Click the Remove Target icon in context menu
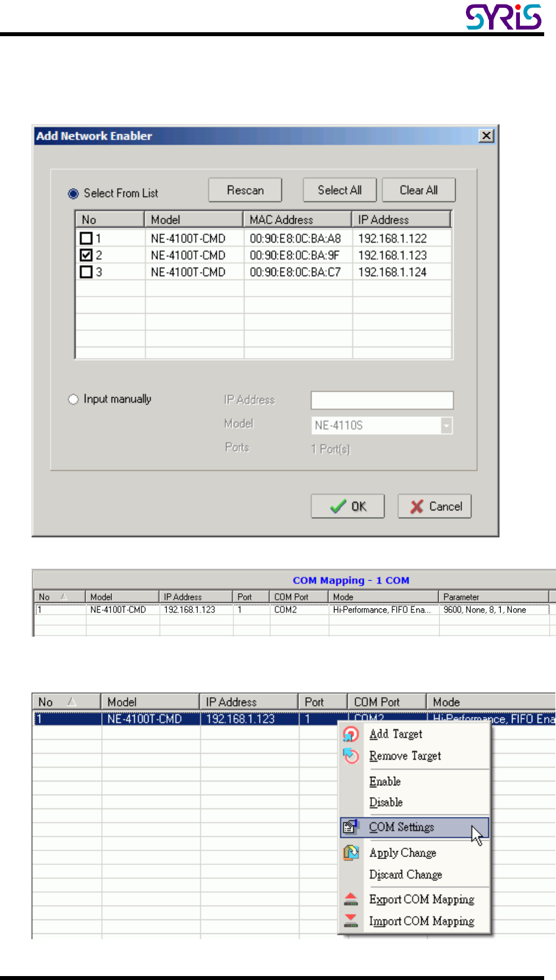 click(x=351, y=756)
